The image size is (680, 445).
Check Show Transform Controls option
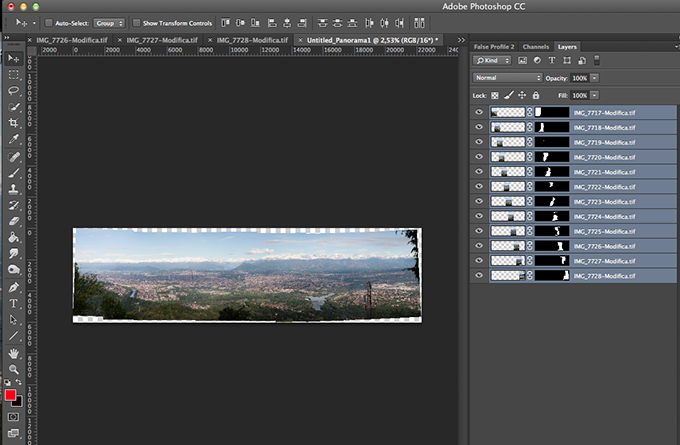click(x=137, y=22)
